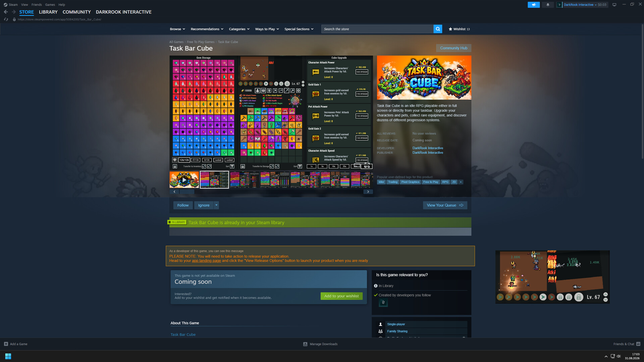Expand the Special Sections dropdown
The width and height of the screenshot is (644, 362).
(299, 29)
